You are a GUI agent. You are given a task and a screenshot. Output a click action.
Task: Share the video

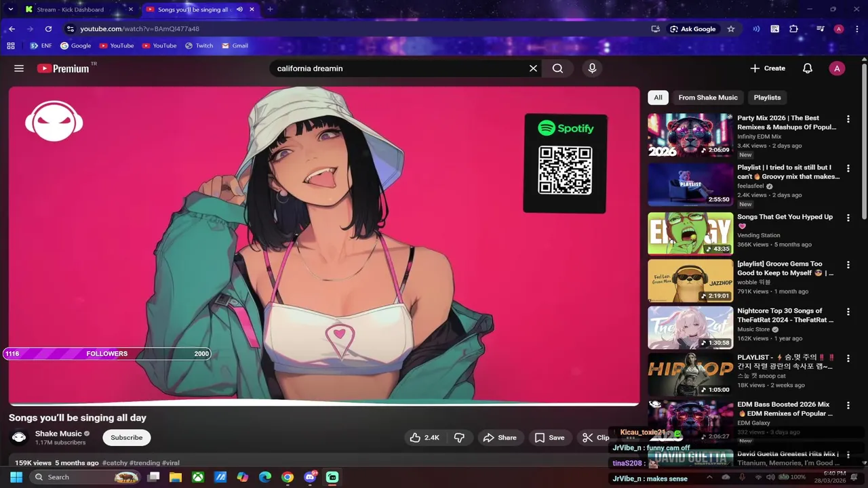[x=500, y=438]
